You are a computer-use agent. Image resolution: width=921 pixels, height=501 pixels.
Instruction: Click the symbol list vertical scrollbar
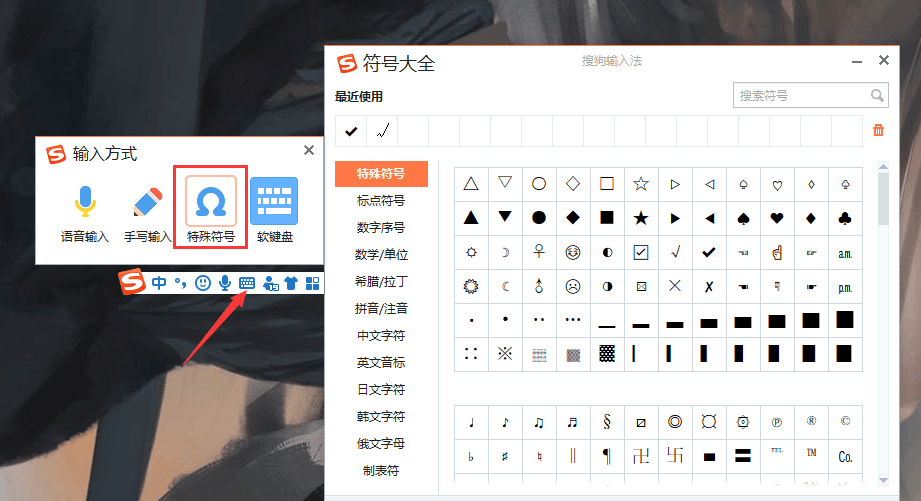coord(883,200)
